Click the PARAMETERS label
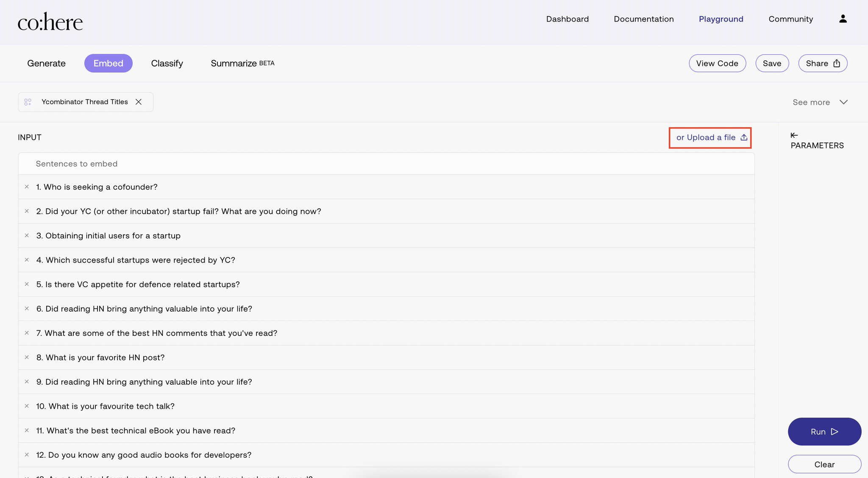 [x=817, y=145]
